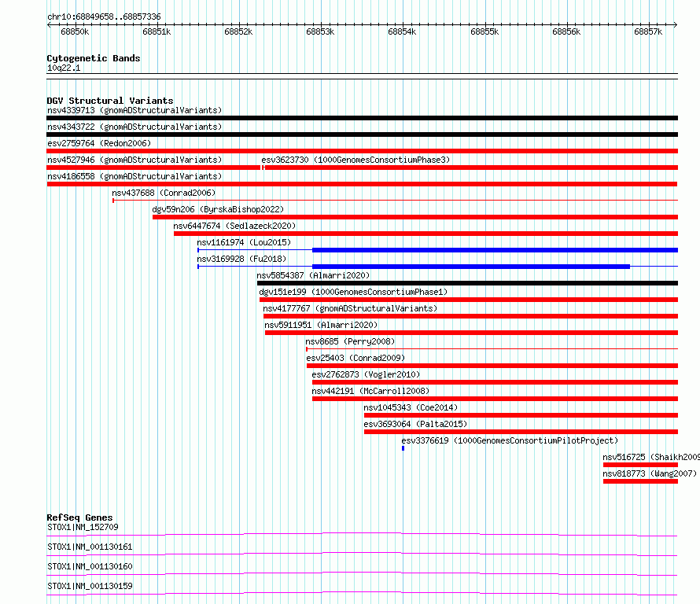Click the 68850k ruler tick label
The height and width of the screenshot is (604, 700).
click(x=75, y=31)
